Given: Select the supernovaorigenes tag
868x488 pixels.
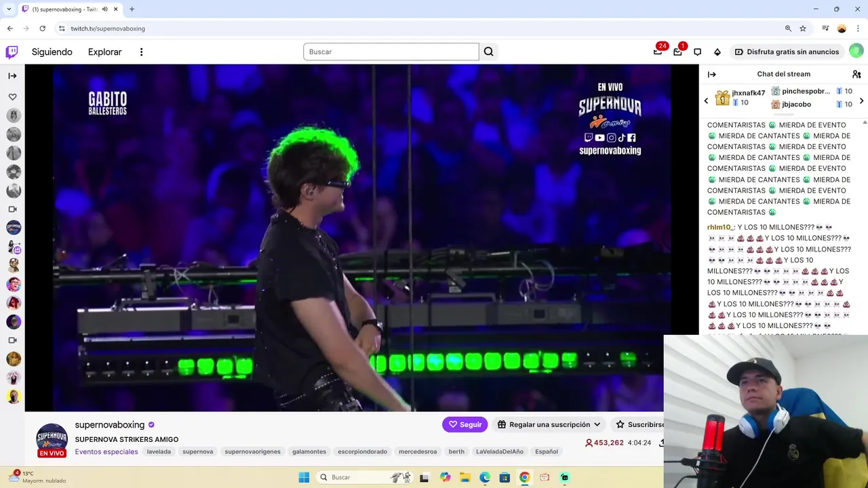Looking at the screenshot, I should coord(252,451).
